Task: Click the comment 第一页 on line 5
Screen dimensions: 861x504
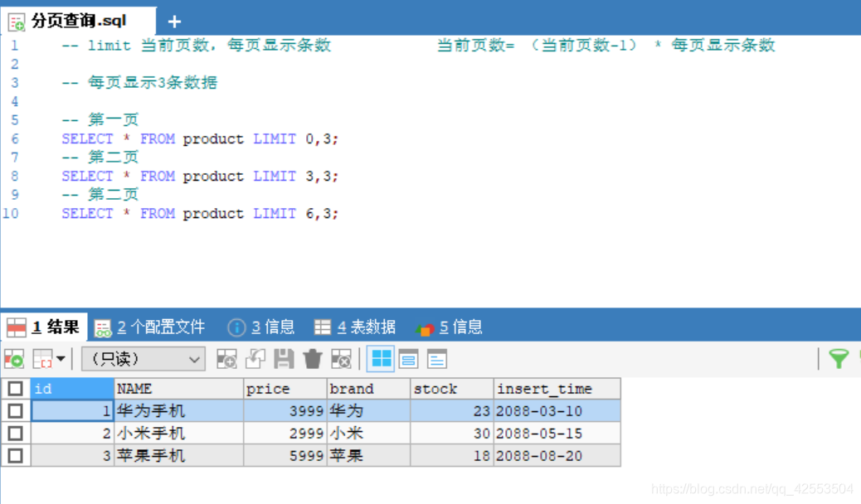Action: [x=100, y=119]
